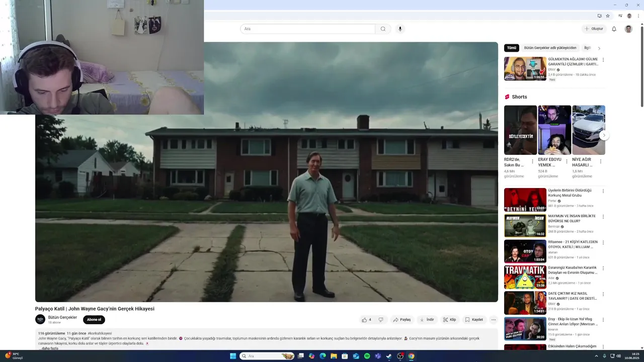The image size is (644, 362).
Task: Show next Shorts with arrow button
Action: (x=604, y=135)
